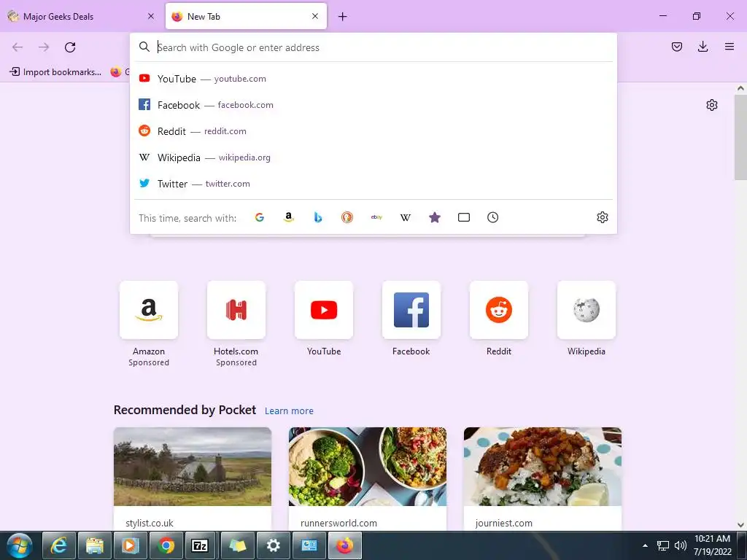Image resolution: width=747 pixels, height=560 pixels.
Task: Open volume control in system tray
Action: pyautogui.click(x=681, y=545)
